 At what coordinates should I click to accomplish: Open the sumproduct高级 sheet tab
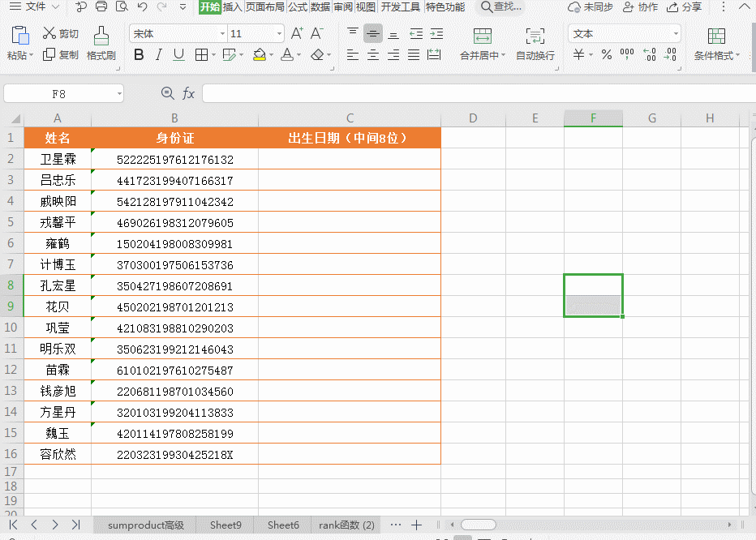tap(146, 525)
